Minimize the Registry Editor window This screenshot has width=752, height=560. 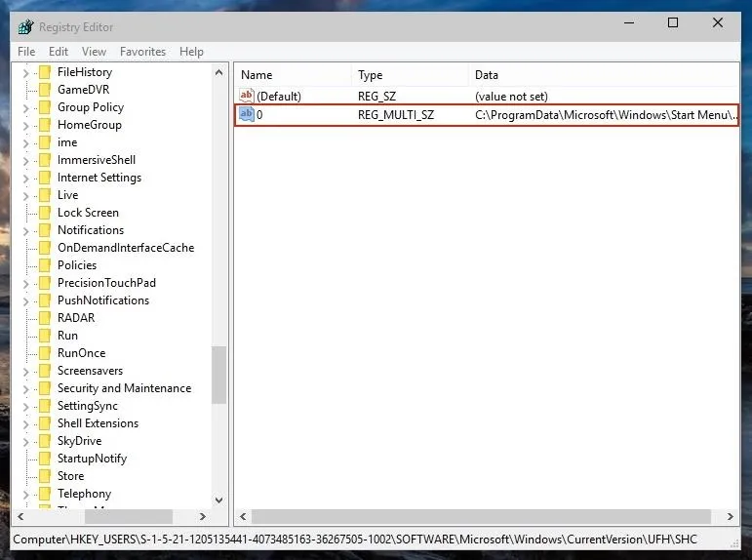[629, 22]
